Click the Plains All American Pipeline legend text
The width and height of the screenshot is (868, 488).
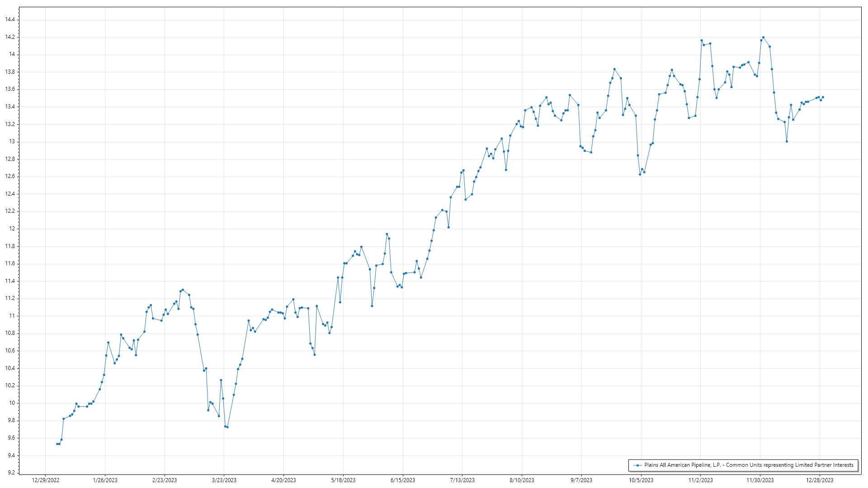tap(749, 465)
